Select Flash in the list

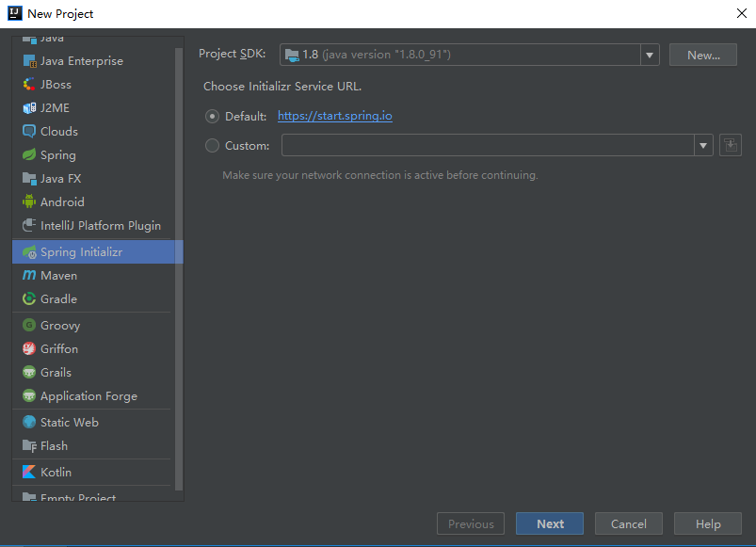pyautogui.click(x=92, y=446)
